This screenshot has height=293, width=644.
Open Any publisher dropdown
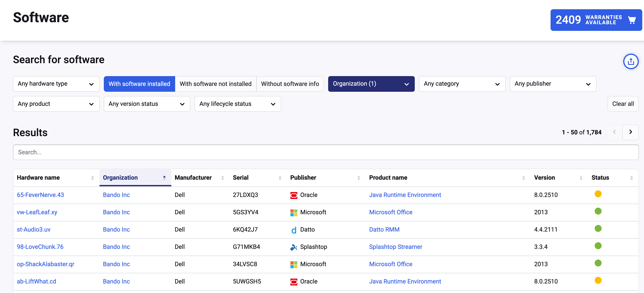pyautogui.click(x=553, y=84)
